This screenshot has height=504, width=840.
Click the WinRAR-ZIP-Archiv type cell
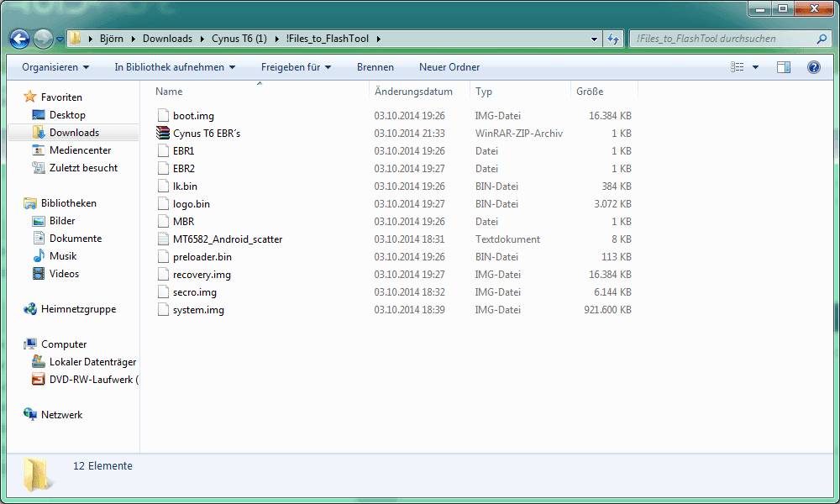click(x=518, y=133)
